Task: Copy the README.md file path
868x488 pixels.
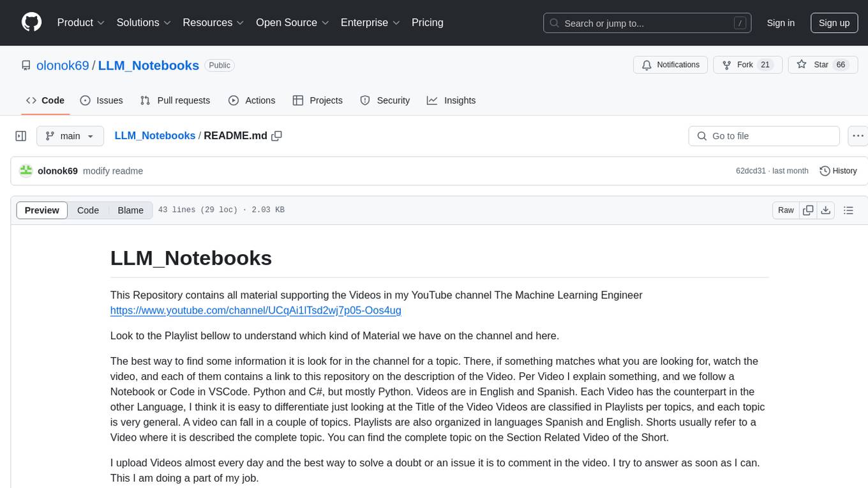Action: click(x=276, y=136)
